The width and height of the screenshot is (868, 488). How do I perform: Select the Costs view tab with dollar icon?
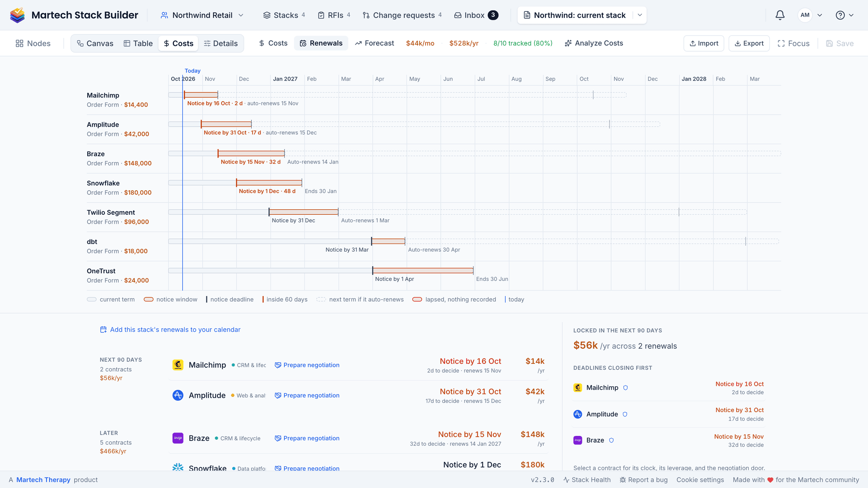coord(178,43)
